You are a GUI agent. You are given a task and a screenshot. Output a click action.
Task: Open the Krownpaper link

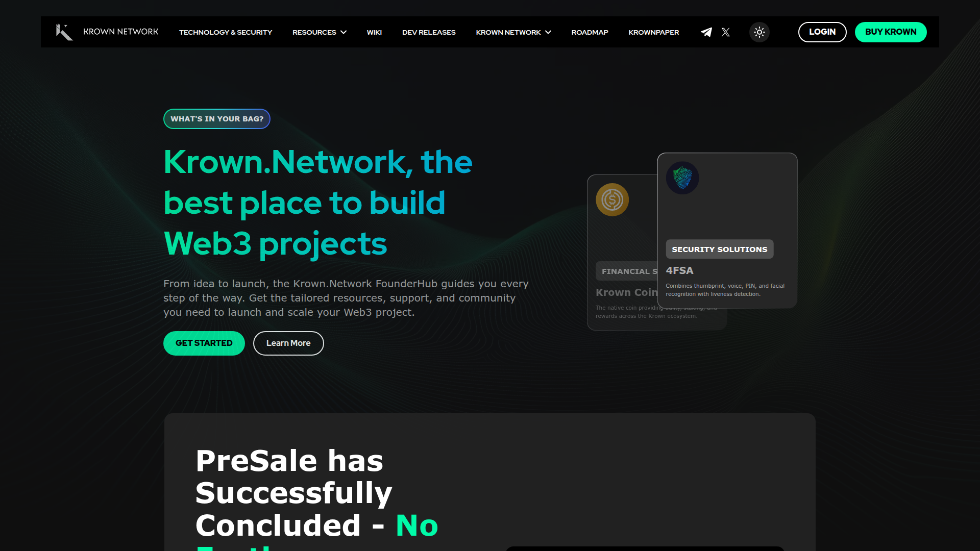pos(654,32)
